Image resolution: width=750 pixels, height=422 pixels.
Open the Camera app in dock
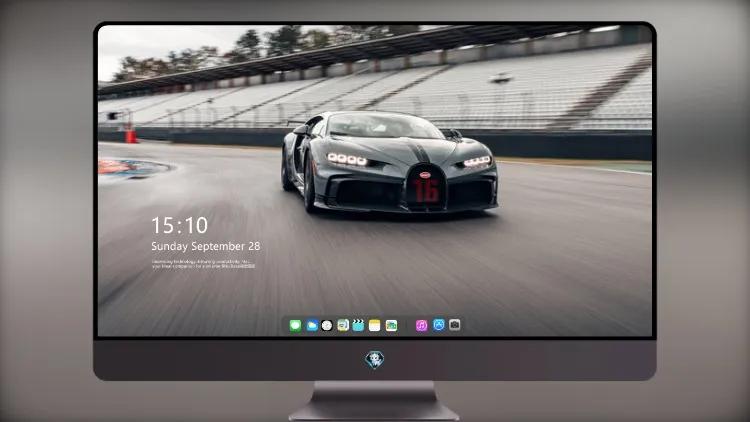[454, 325]
